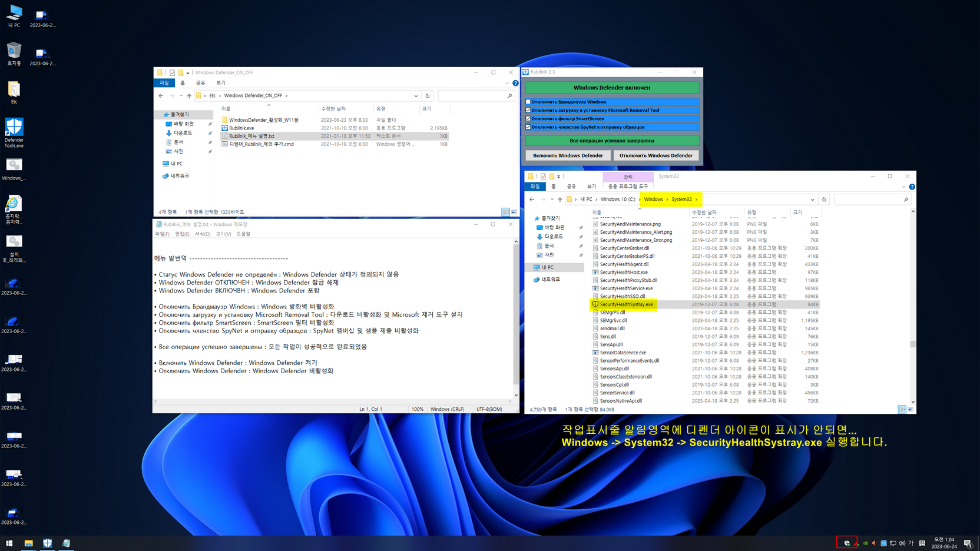Screen dimensions: 980x551
Task: Click search box in Defender_ON_OFF explorer
Action: pos(475,95)
